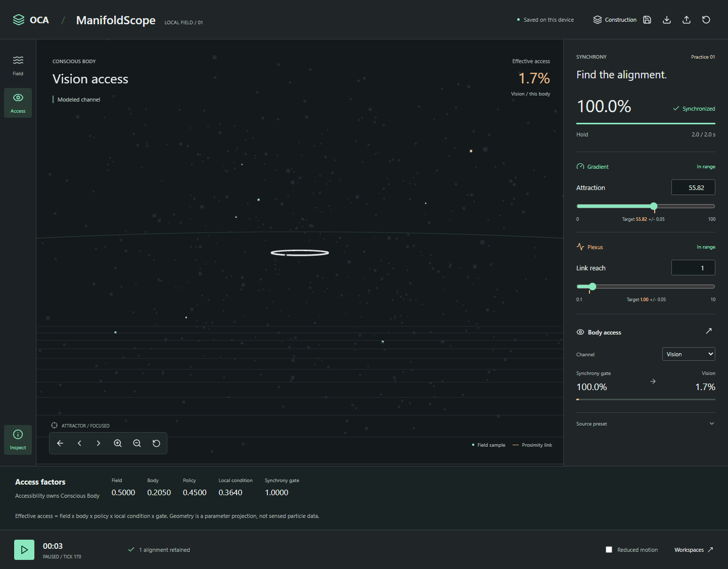The height and width of the screenshot is (569, 728).
Task: Click the Local condition value 0.3640
Action: click(x=231, y=493)
